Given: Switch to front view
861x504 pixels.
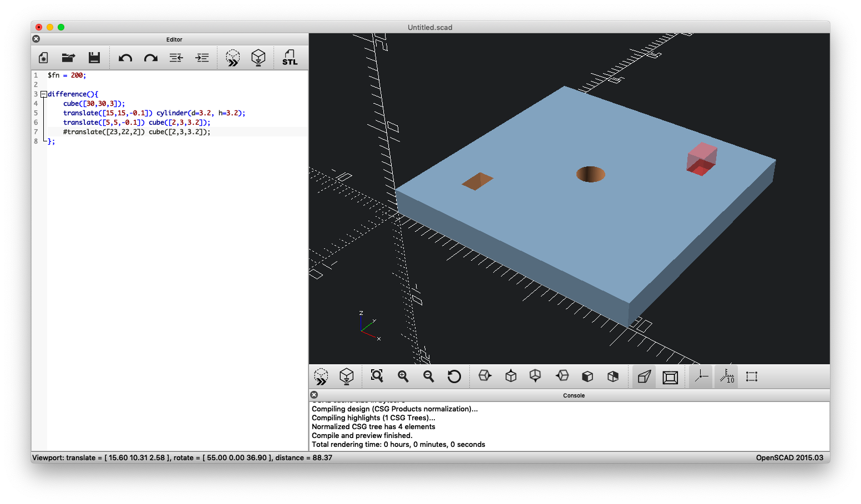Looking at the screenshot, I should [587, 376].
